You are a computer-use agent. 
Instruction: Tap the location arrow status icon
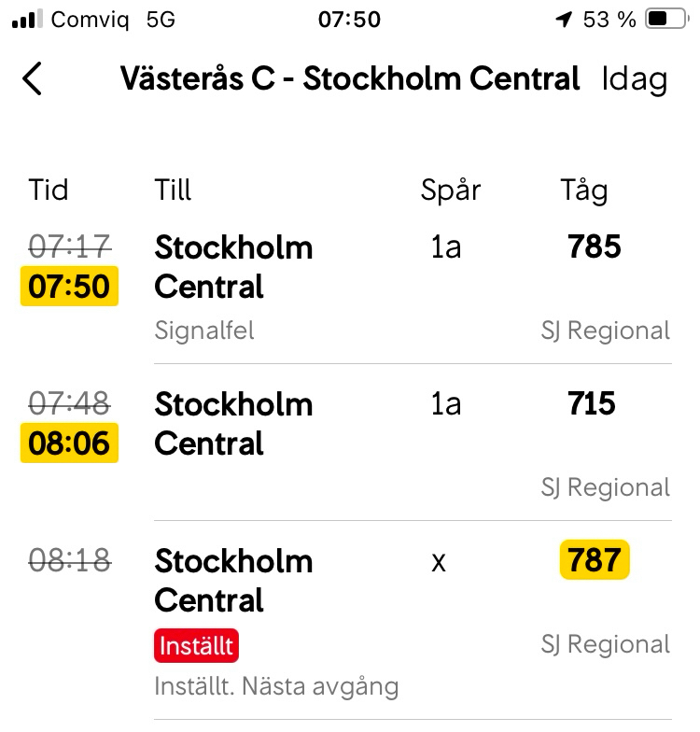[x=563, y=20]
